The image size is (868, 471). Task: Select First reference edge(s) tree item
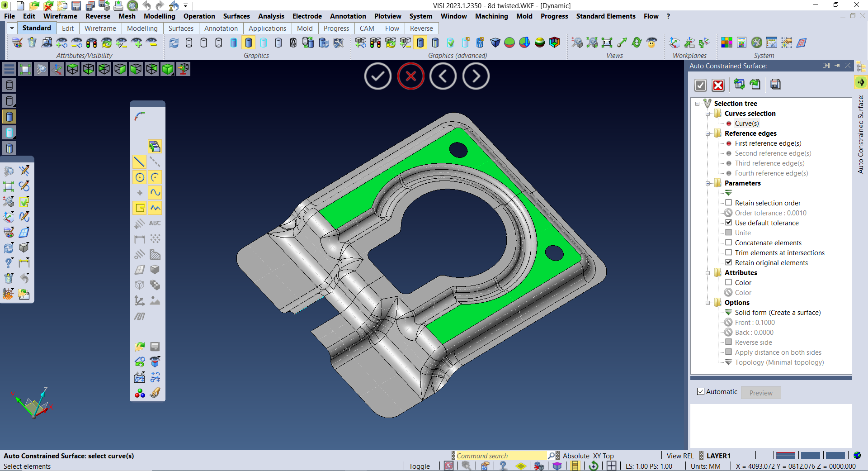[x=768, y=143]
